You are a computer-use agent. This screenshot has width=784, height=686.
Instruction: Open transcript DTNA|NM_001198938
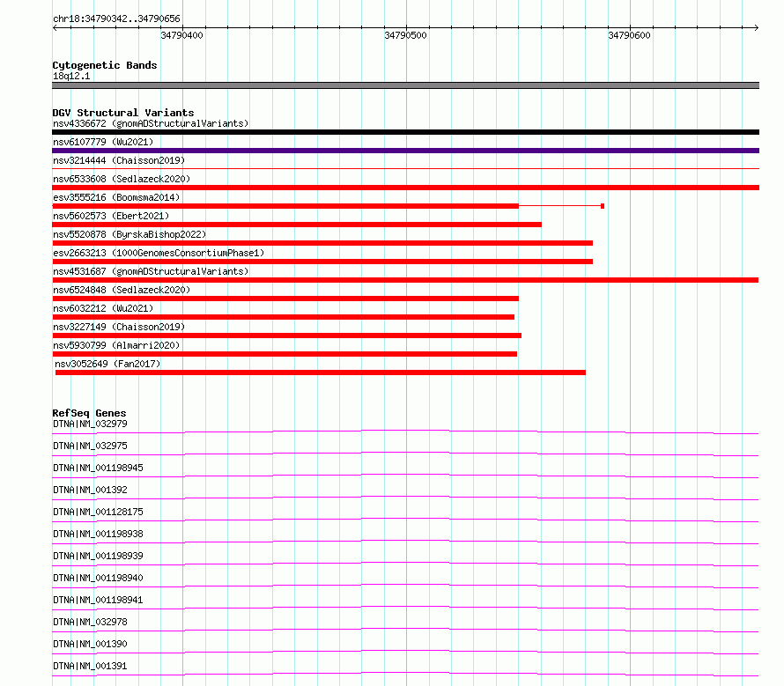[x=98, y=534]
